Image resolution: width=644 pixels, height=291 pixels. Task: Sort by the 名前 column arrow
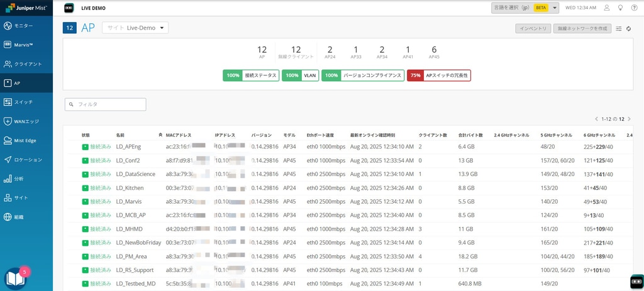click(x=160, y=135)
